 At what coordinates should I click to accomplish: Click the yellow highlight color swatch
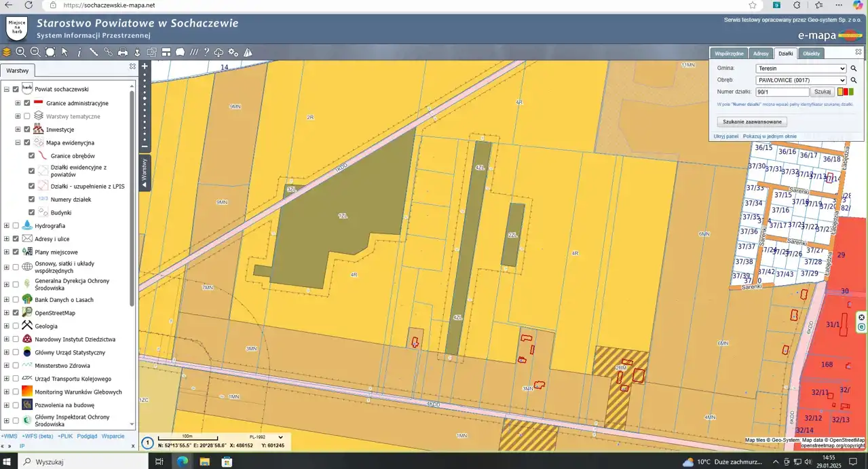coord(840,92)
